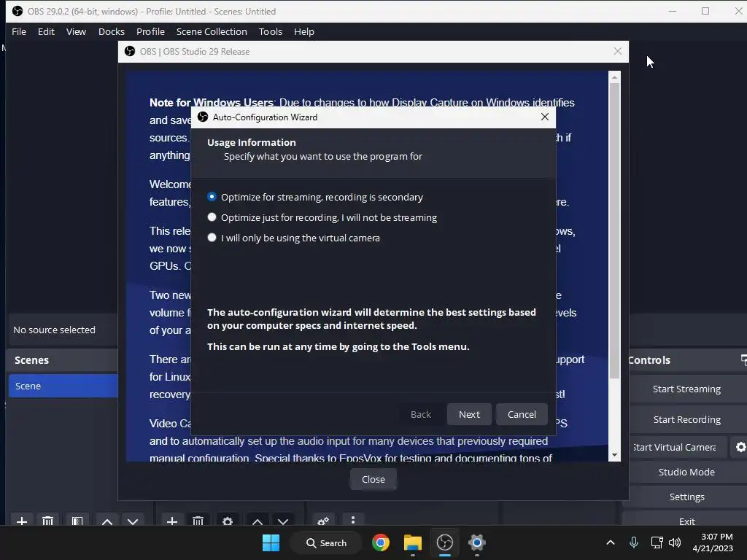Open scene filters icon
Image resolution: width=747 pixels, height=560 pixels.
[77, 521]
